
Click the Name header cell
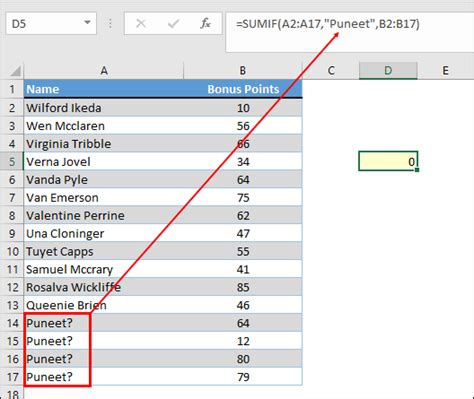(x=104, y=89)
